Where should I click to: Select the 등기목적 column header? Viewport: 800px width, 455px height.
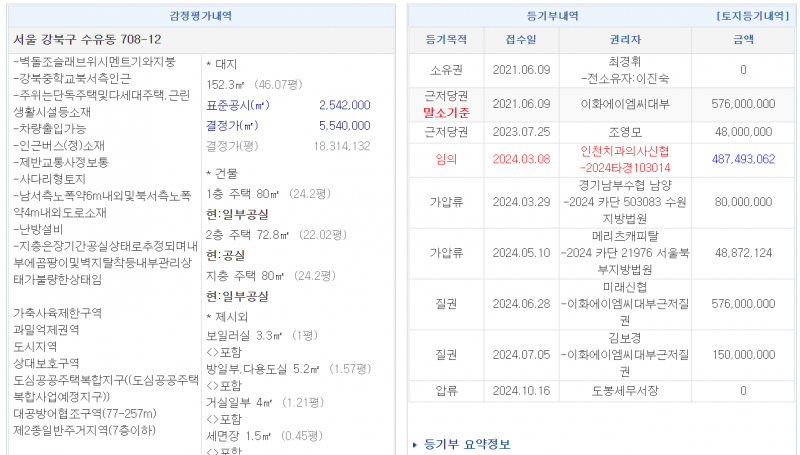point(446,40)
